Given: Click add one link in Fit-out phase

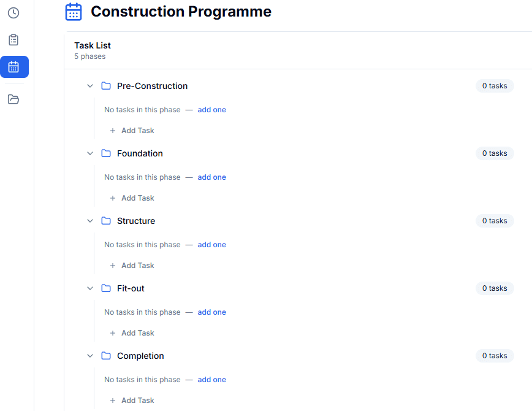Looking at the screenshot, I should pyautogui.click(x=211, y=312).
